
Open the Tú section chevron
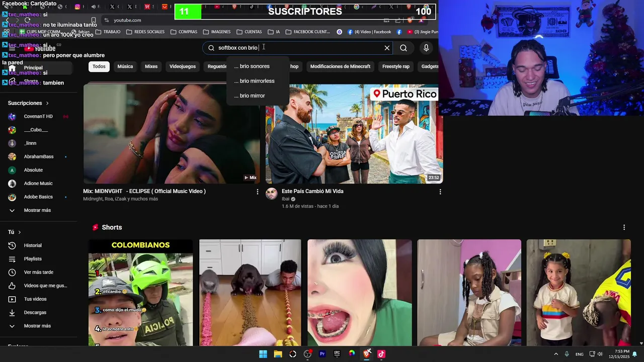click(20, 232)
